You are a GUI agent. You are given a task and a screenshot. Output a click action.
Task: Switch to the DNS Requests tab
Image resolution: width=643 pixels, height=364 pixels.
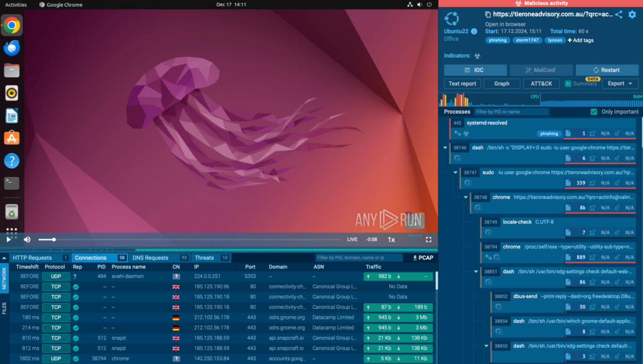[x=150, y=258]
